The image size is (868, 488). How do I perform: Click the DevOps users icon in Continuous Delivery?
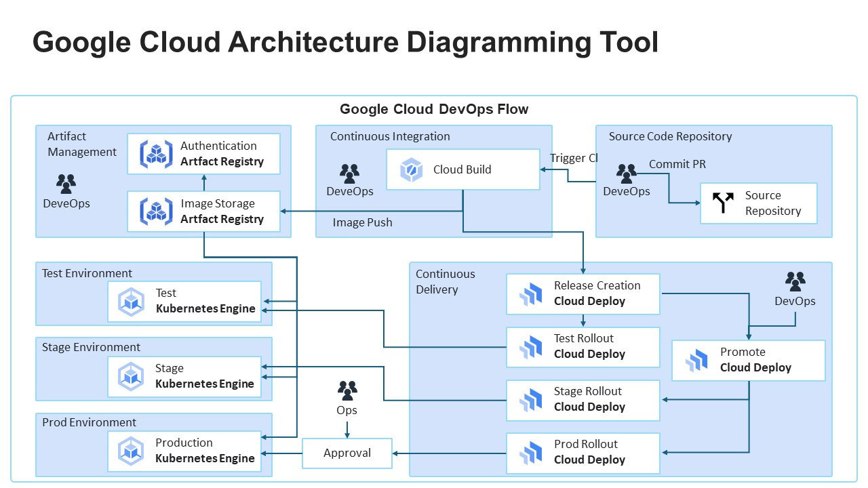point(795,281)
